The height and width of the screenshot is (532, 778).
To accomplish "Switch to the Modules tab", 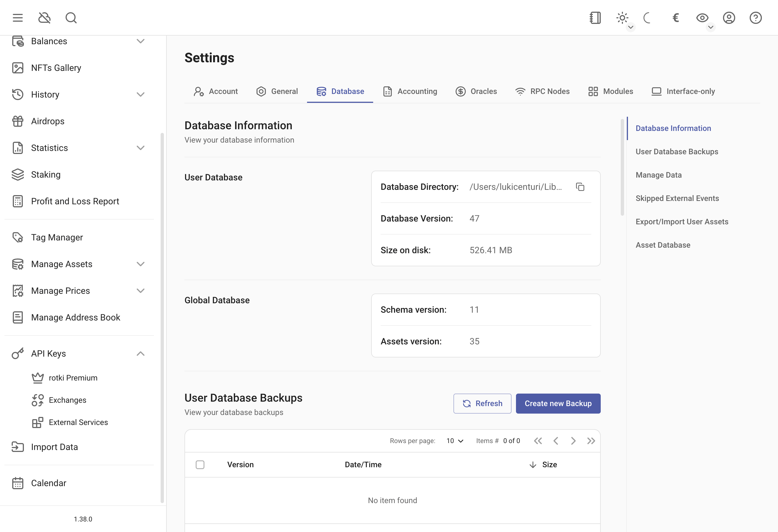I will (611, 91).
